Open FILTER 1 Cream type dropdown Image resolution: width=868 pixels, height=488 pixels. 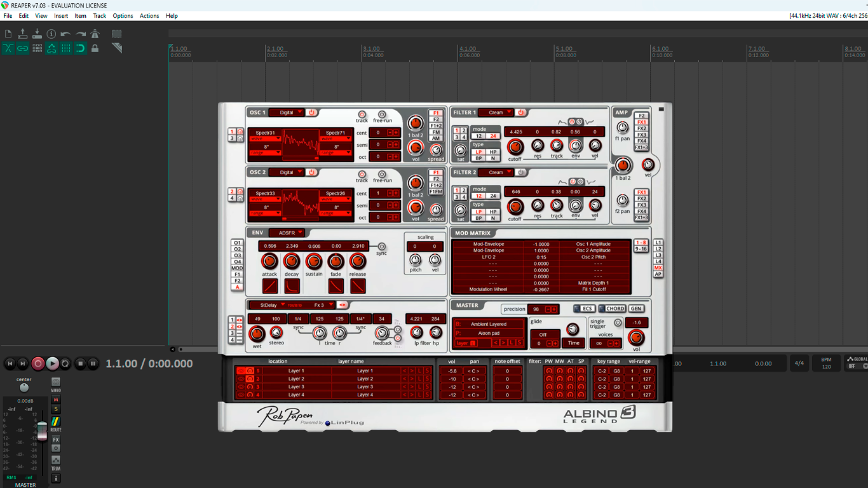pos(496,112)
